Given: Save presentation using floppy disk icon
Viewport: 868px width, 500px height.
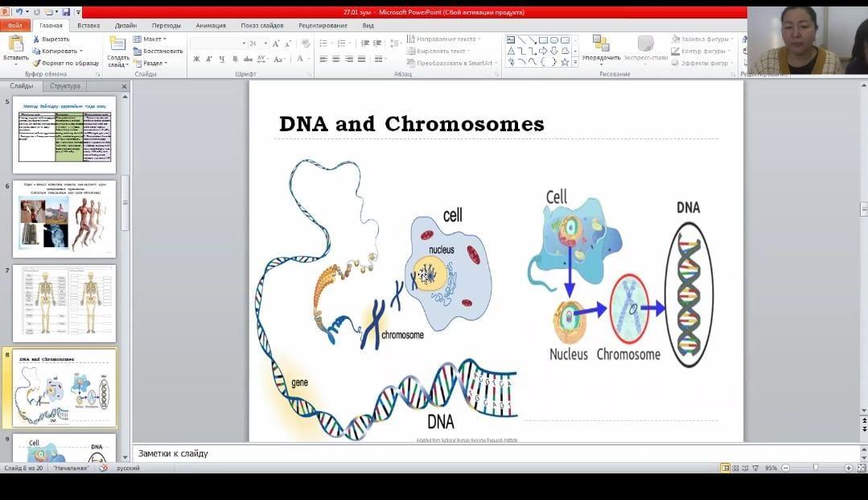Looking at the screenshot, I should 66,12.
